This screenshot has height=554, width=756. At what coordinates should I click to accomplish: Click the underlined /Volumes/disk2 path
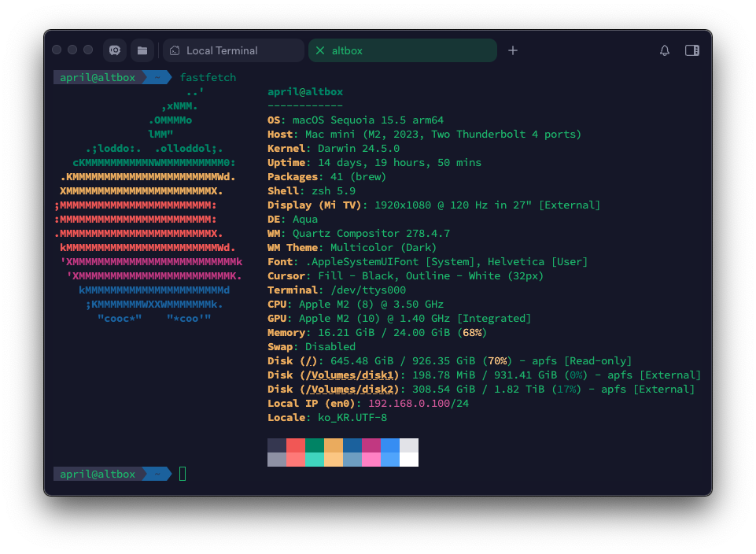click(349, 389)
